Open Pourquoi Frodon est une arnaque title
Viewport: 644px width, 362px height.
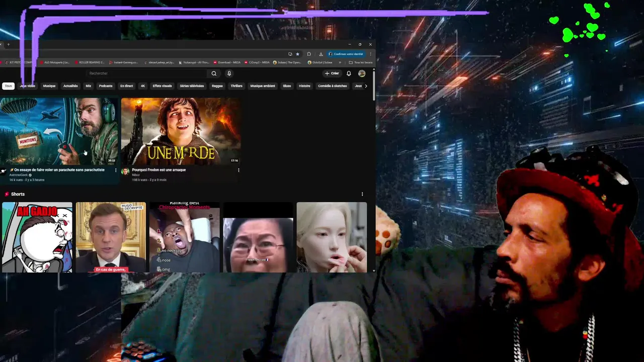coord(159,170)
